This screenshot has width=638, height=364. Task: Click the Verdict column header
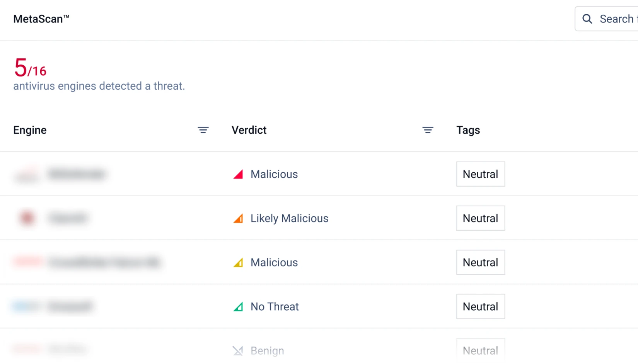(x=249, y=130)
